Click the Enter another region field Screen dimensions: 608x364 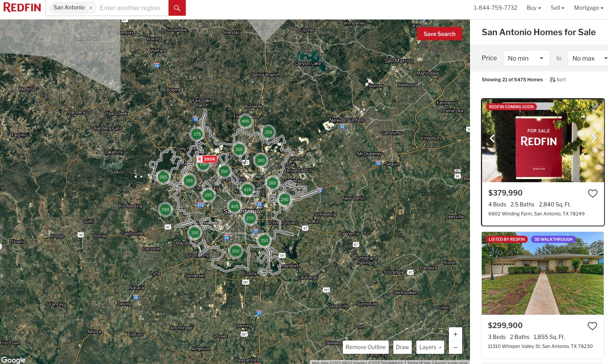(x=131, y=8)
